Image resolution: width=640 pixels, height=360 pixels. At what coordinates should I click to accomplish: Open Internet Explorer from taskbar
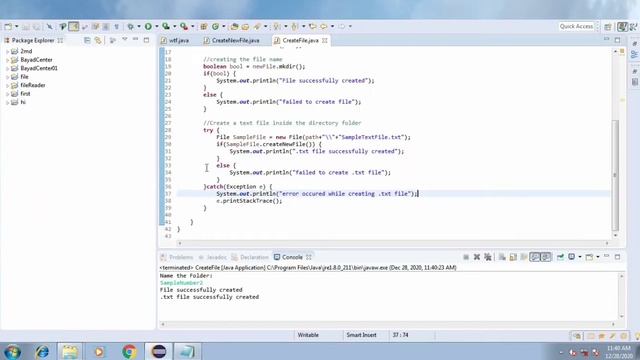pos(42,351)
